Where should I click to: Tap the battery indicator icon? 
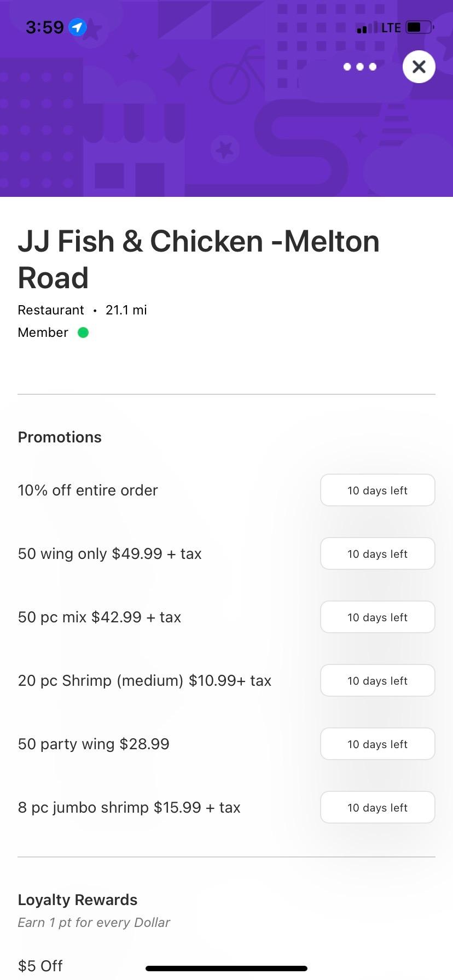420,27
